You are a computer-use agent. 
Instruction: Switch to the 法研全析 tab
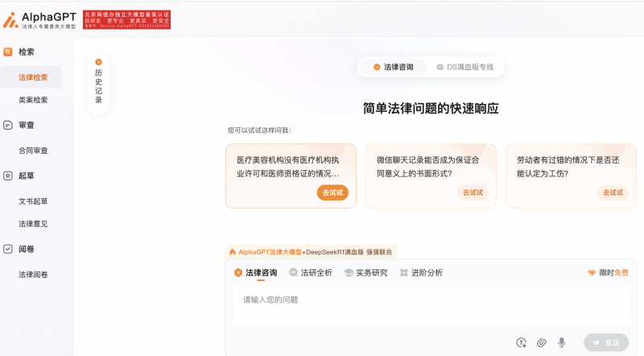311,273
